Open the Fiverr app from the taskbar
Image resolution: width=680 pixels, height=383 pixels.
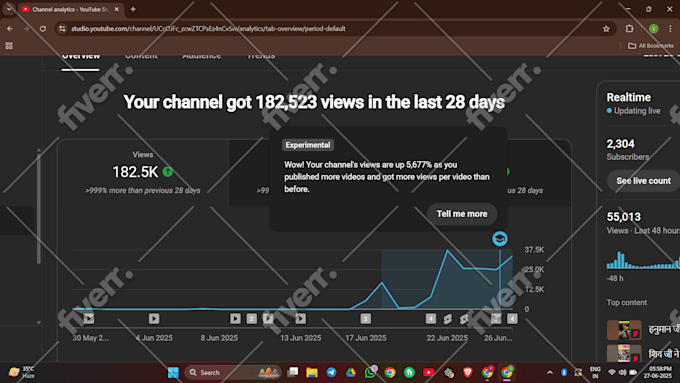(409, 372)
